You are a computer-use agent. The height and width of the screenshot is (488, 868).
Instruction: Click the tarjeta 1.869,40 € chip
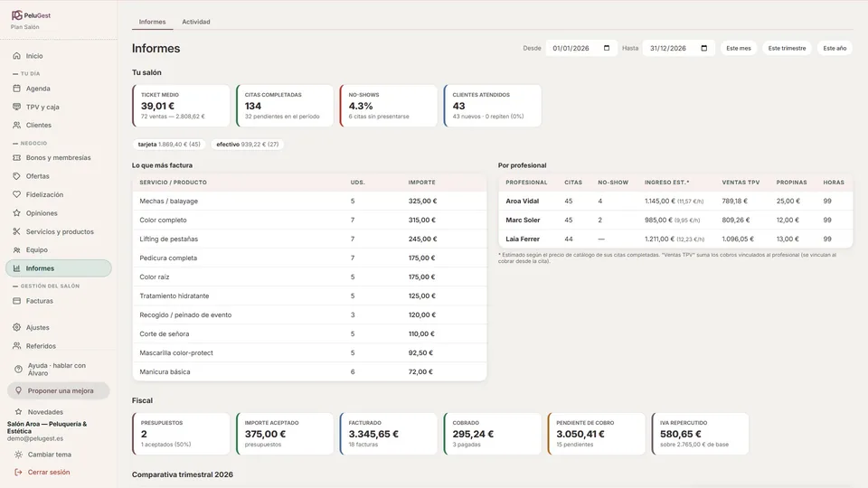click(169, 145)
